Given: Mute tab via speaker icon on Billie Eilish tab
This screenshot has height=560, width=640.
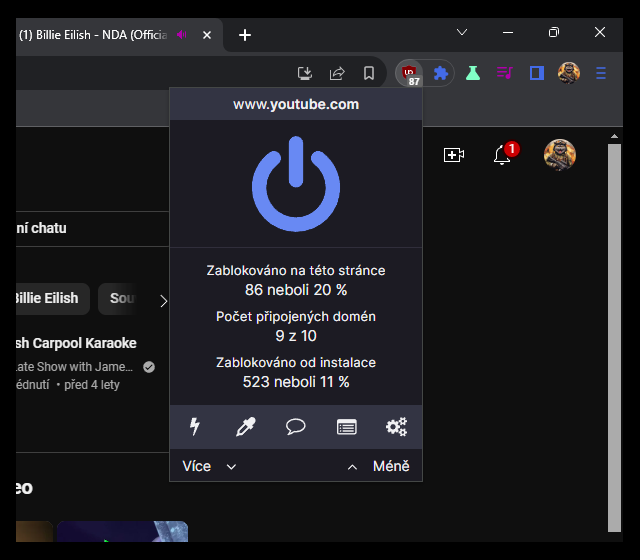Looking at the screenshot, I should (x=182, y=35).
